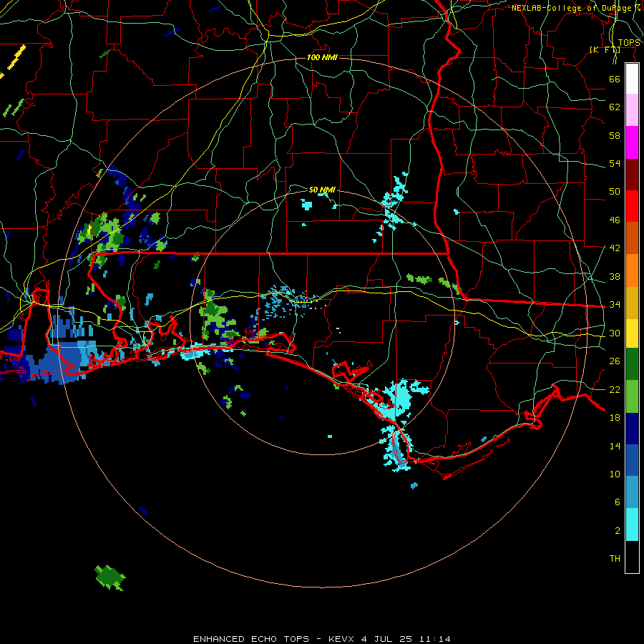Viewport: 644px width, 644px height.
Task: Pick the light green legend swatch
Action: pyautogui.click(x=632, y=396)
